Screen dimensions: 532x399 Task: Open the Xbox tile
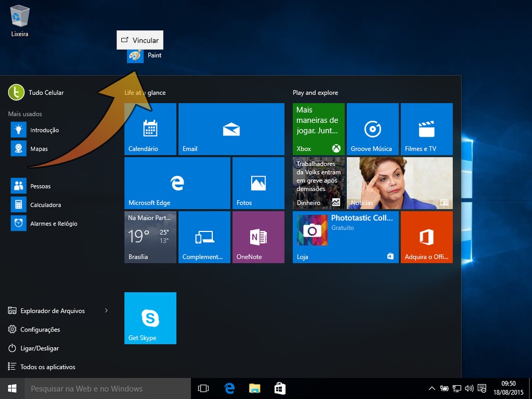pos(318,129)
